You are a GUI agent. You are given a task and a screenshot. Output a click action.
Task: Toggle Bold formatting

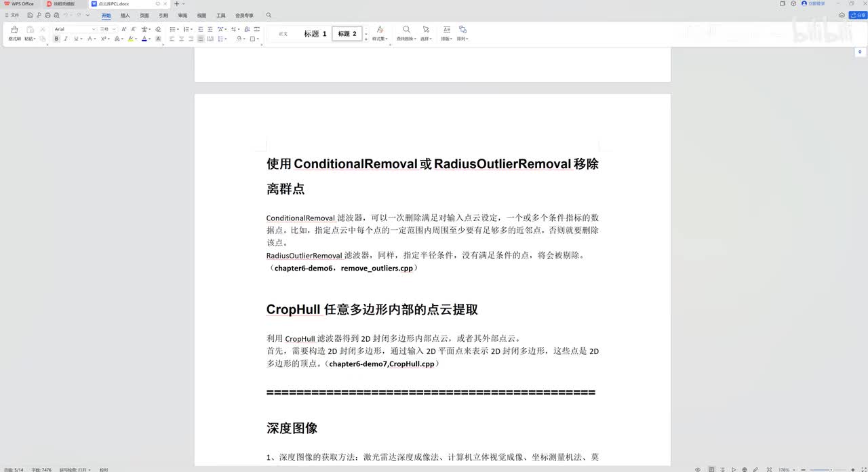[56, 39]
